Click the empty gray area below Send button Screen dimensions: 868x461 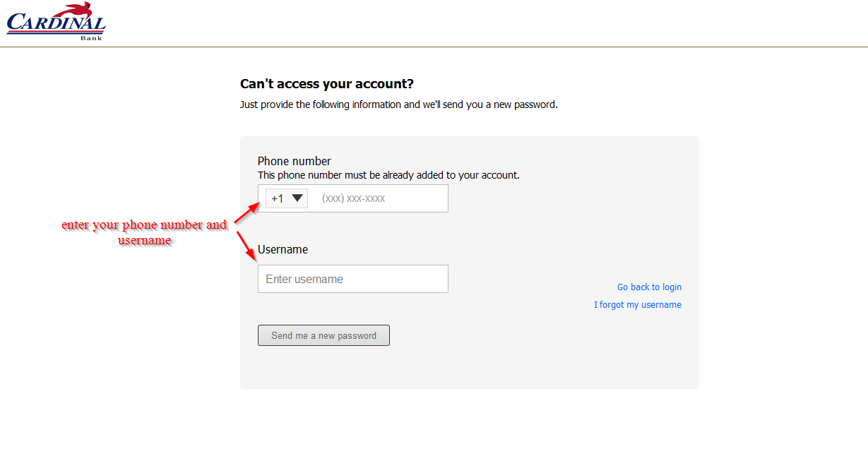point(470,367)
